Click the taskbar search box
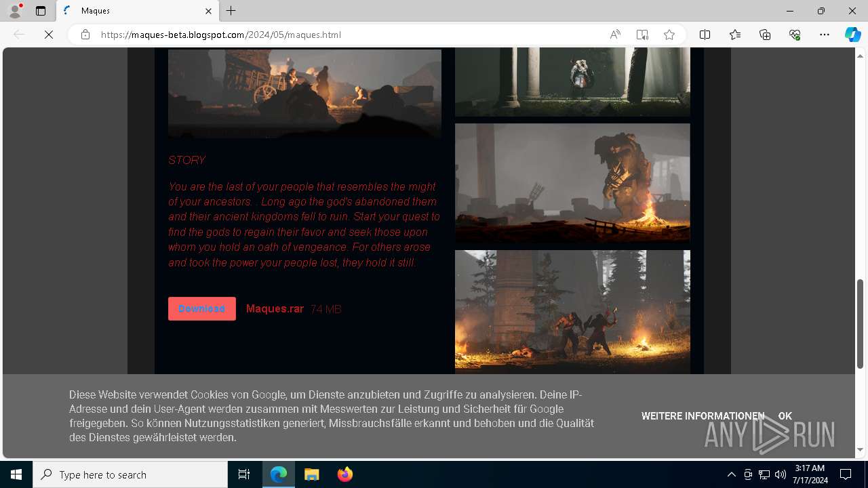The width and height of the screenshot is (868, 488). pyautogui.click(x=130, y=474)
